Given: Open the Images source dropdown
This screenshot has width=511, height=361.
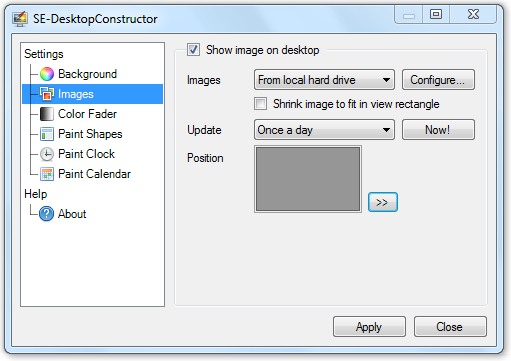Looking at the screenshot, I should point(324,80).
